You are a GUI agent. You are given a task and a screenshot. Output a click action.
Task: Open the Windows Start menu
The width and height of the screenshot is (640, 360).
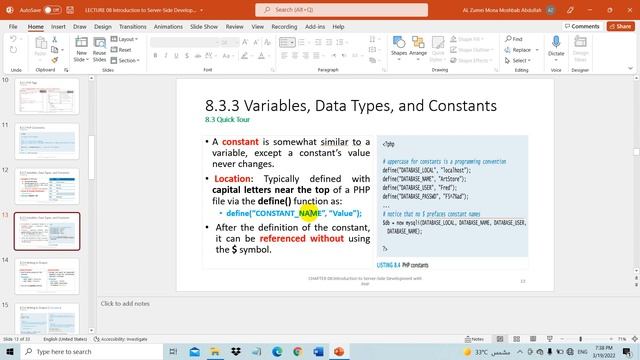click(x=10, y=351)
